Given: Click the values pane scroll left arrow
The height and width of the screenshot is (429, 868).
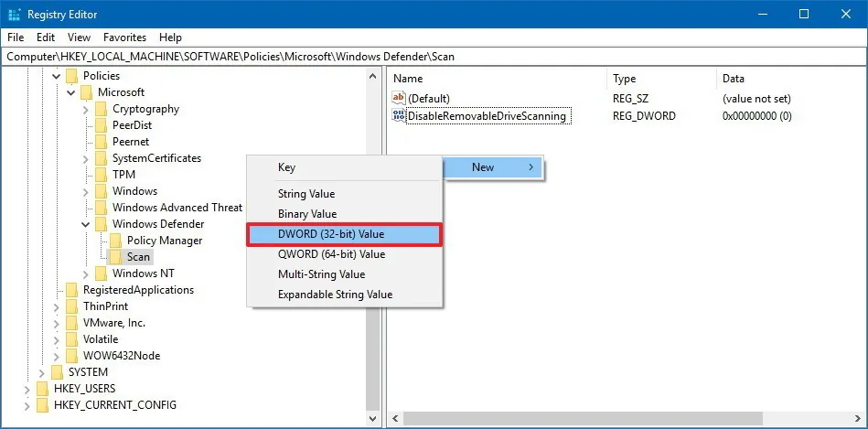Looking at the screenshot, I should click(395, 419).
